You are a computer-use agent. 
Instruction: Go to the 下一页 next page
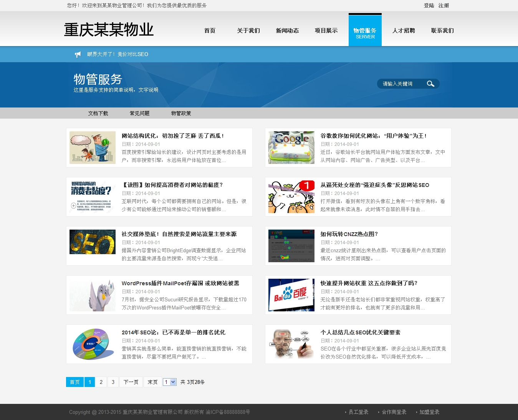(x=131, y=382)
